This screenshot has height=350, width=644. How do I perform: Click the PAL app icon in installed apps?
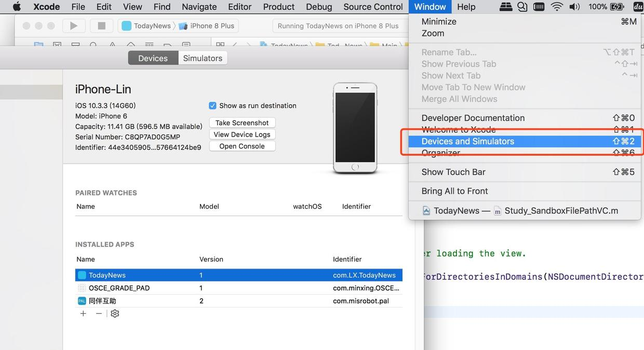tap(82, 301)
